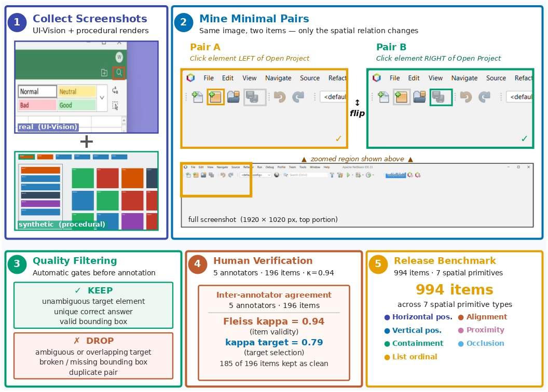Click New File icon in Pair A toolbar
Screen dimensions: 548x392
coord(198,96)
